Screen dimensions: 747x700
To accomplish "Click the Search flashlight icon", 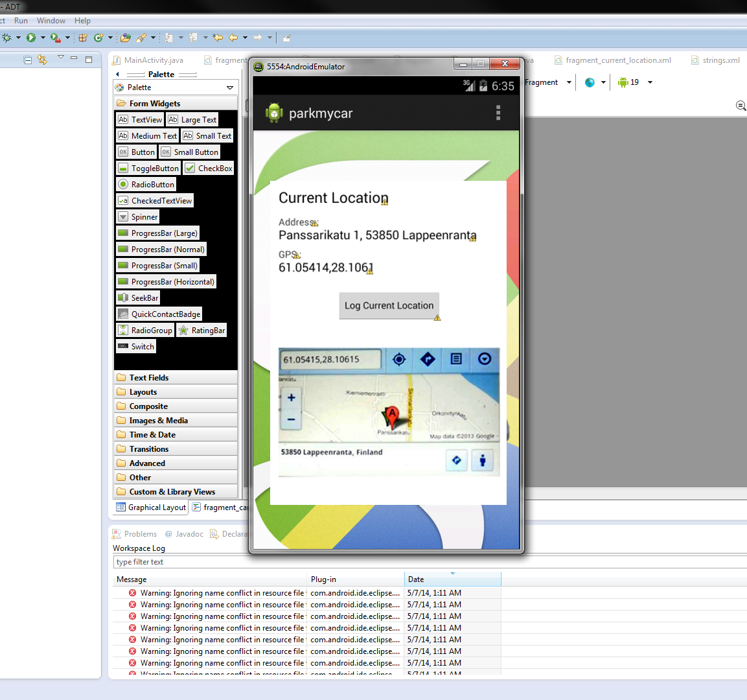I will coord(141,38).
